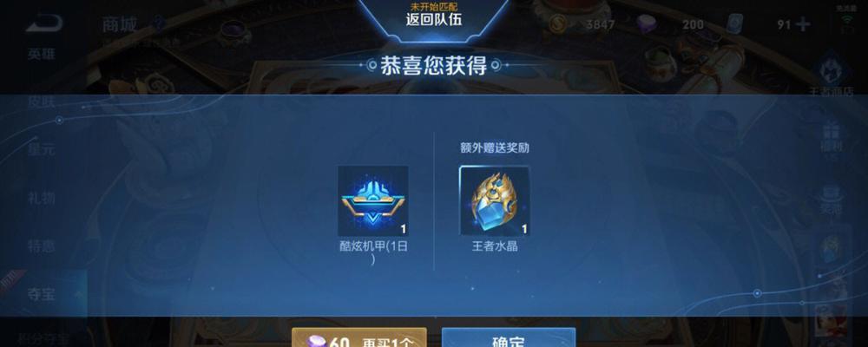Select the 礼物 sidebar tab

click(x=42, y=198)
